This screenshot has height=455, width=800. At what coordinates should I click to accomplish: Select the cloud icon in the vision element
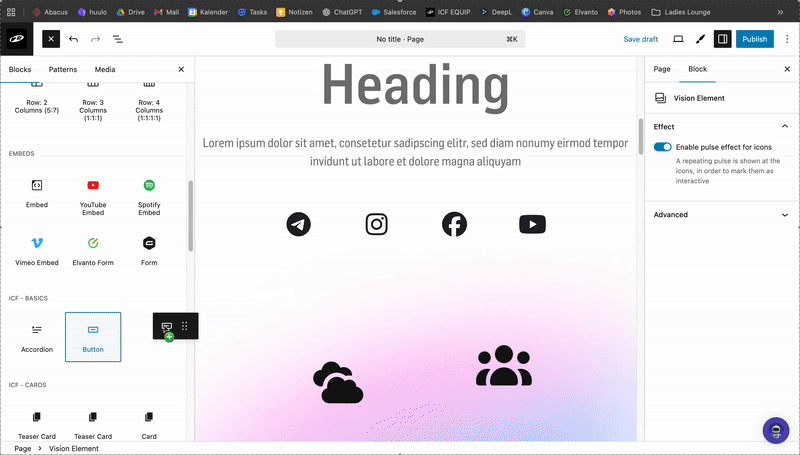(338, 382)
